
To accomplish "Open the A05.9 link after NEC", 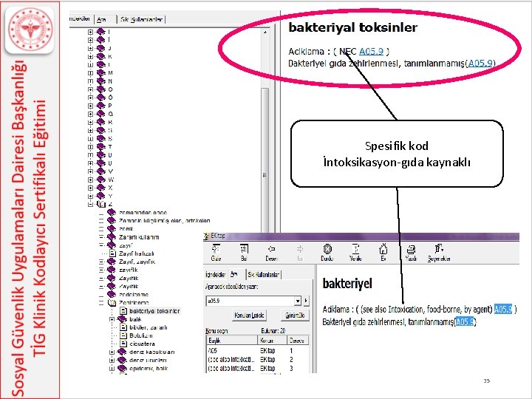I will click(371, 51).
